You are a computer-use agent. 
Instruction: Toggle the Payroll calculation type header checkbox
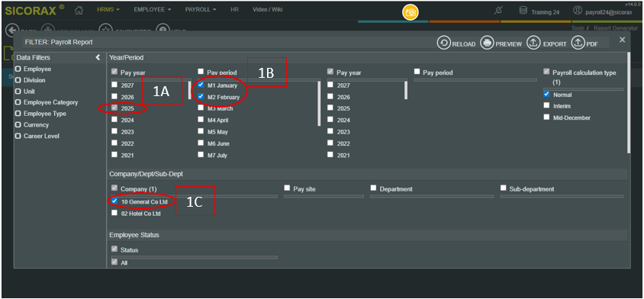(546, 72)
